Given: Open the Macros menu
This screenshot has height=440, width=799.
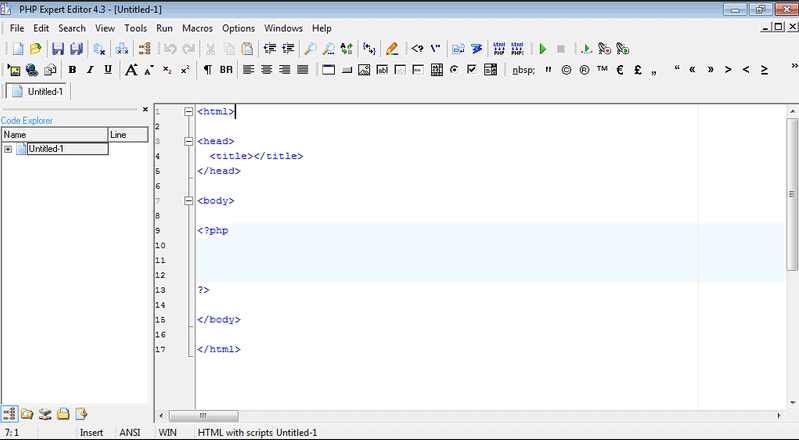Looking at the screenshot, I should [197, 28].
